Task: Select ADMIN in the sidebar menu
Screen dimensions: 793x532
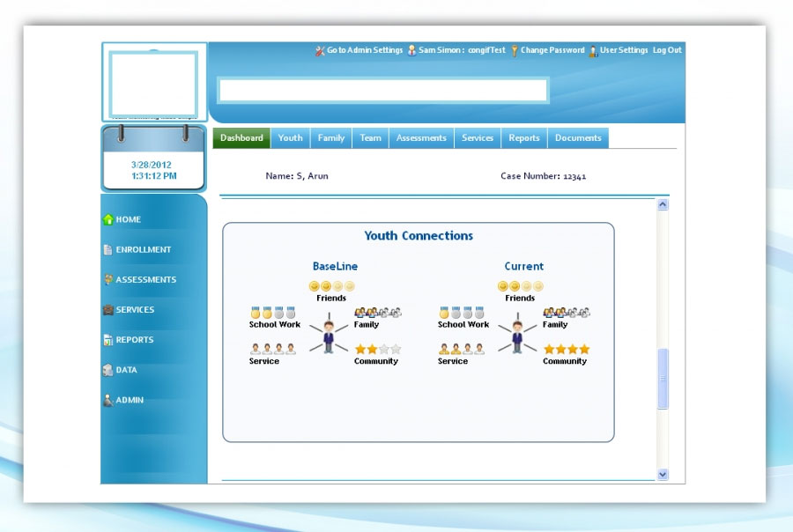Action: 130,400
